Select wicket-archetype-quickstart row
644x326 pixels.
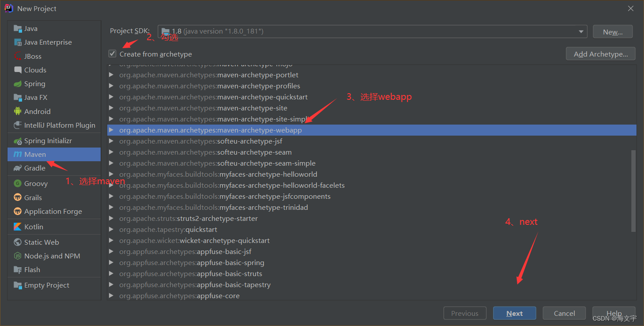[372, 241]
